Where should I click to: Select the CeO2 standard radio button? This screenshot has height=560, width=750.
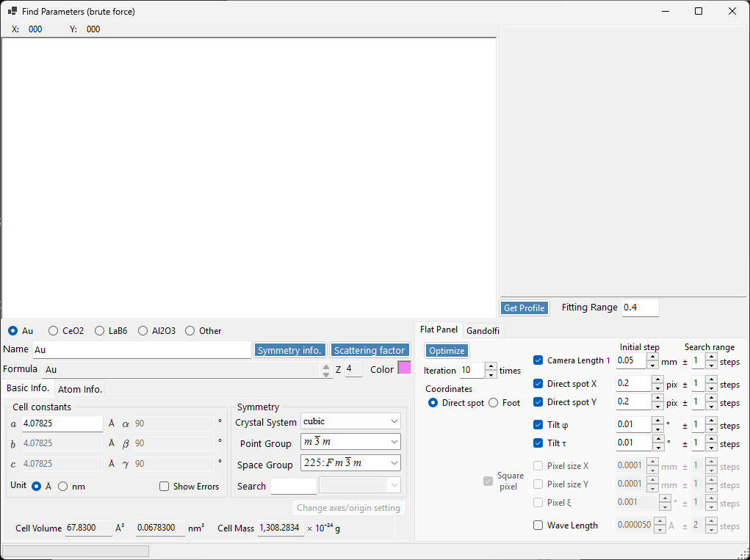[53, 331]
